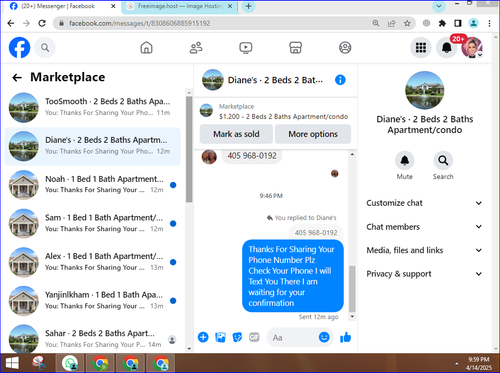The height and width of the screenshot is (373, 500).
Task: Mute the conversation with bell icon
Action: pyautogui.click(x=404, y=160)
